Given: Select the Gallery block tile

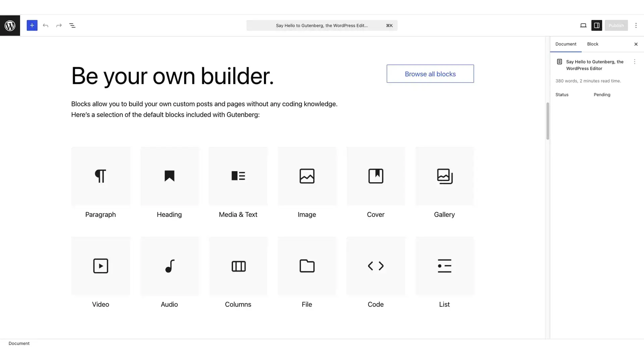Looking at the screenshot, I should point(444,176).
